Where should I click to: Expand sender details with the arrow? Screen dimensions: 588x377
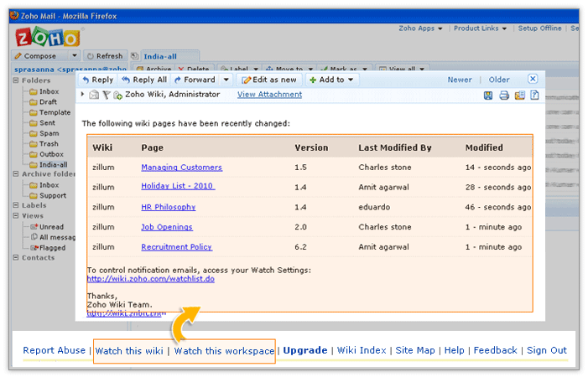(x=83, y=95)
